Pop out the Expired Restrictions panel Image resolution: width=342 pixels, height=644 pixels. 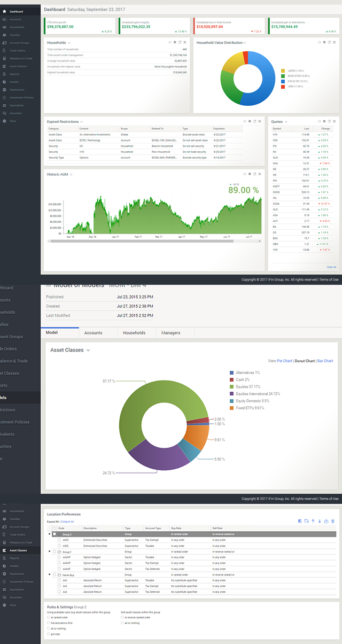pyautogui.click(x=255, y=121)
